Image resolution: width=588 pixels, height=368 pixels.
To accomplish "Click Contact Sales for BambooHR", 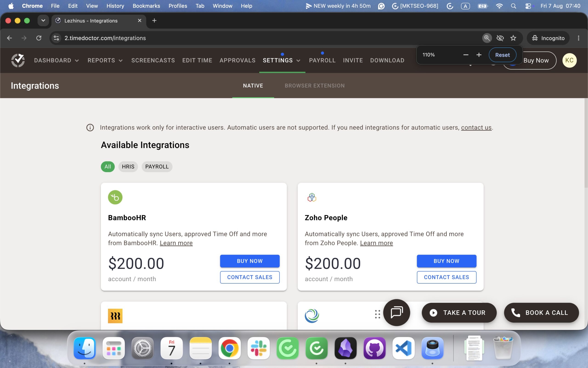I will pos(250,277).
